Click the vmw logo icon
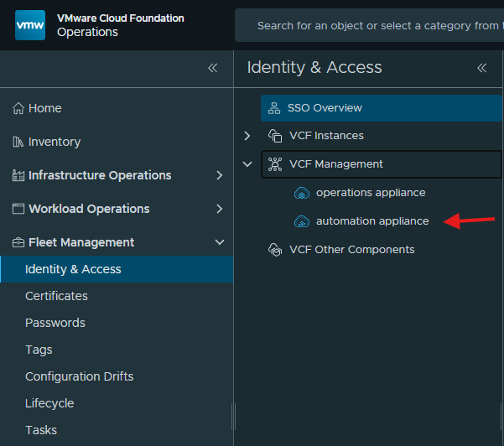Viewport: 504px width, 446px height. (x=30, y=25)
